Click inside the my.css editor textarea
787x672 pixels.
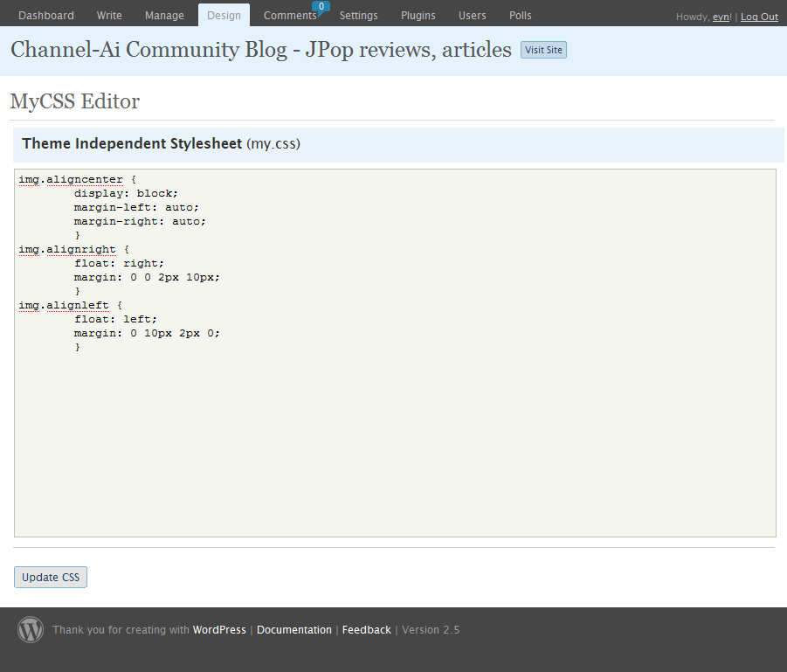[395, 352]
